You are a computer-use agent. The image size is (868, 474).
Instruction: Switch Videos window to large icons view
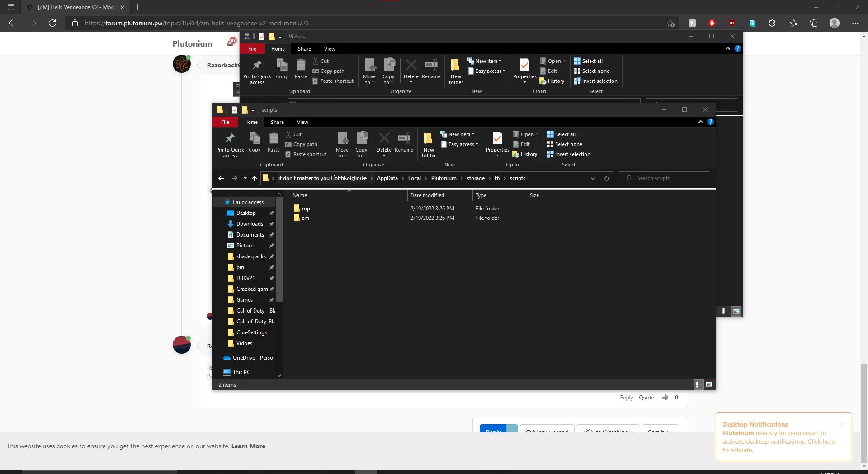pos(736,311)
